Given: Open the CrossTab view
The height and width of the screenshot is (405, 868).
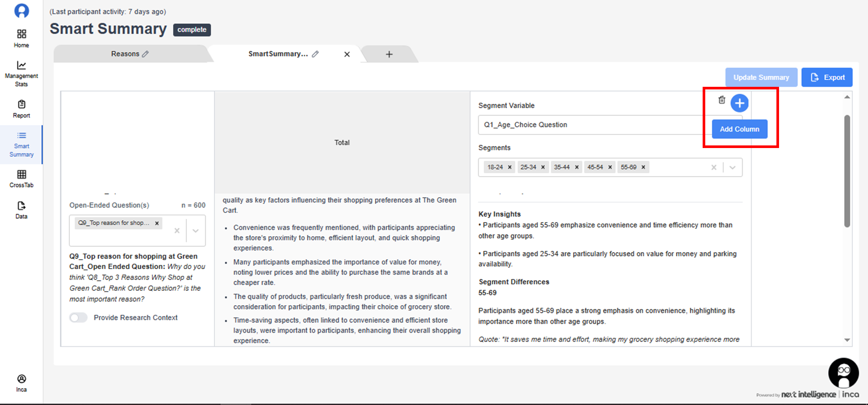Looking at the screenshot, I should (21, 179).
